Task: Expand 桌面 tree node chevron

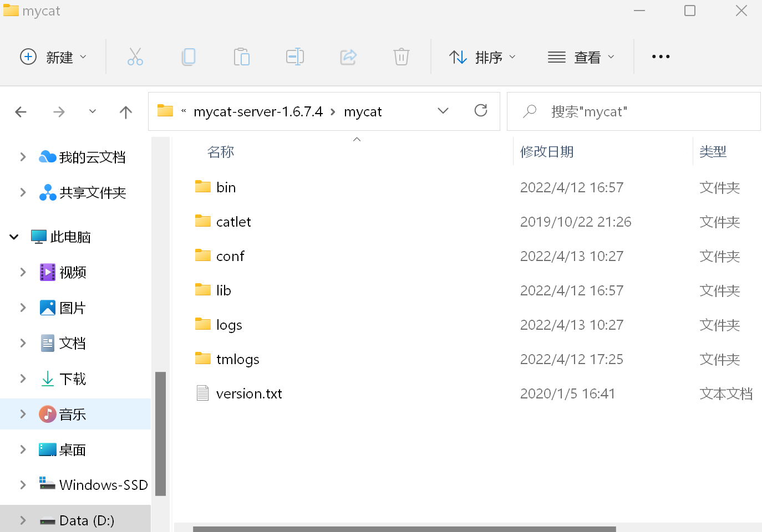Action: 23,449
